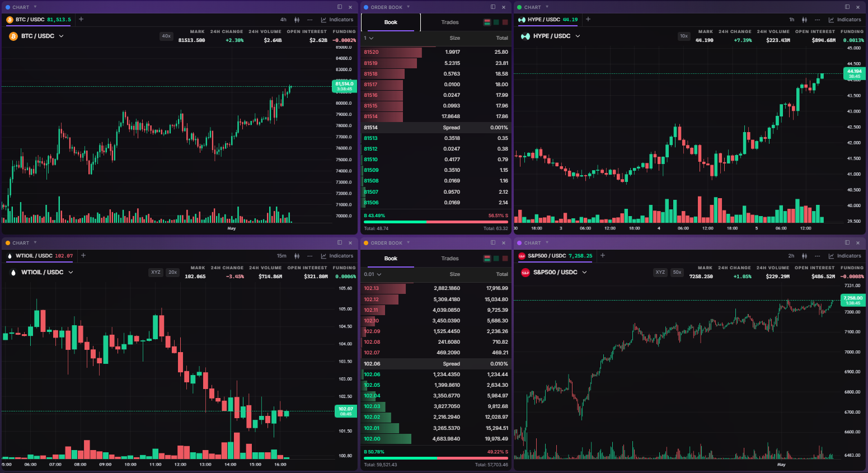The height and width of the screenshot is (473, 868).
Task: Open Indicators in BTC chart
Action: coord(337,20)
